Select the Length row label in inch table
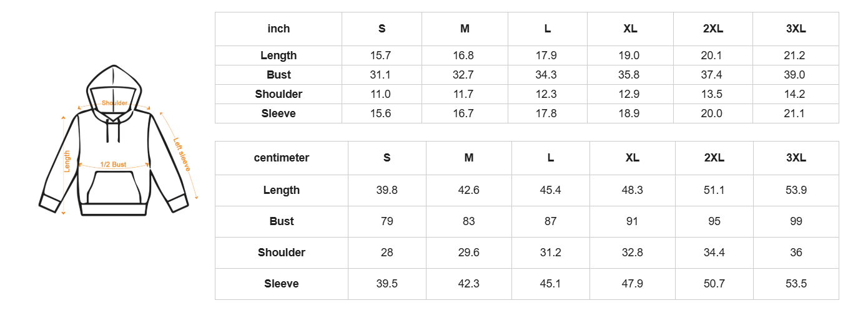This screenshot has width=868, height=313. click(279, 55)
